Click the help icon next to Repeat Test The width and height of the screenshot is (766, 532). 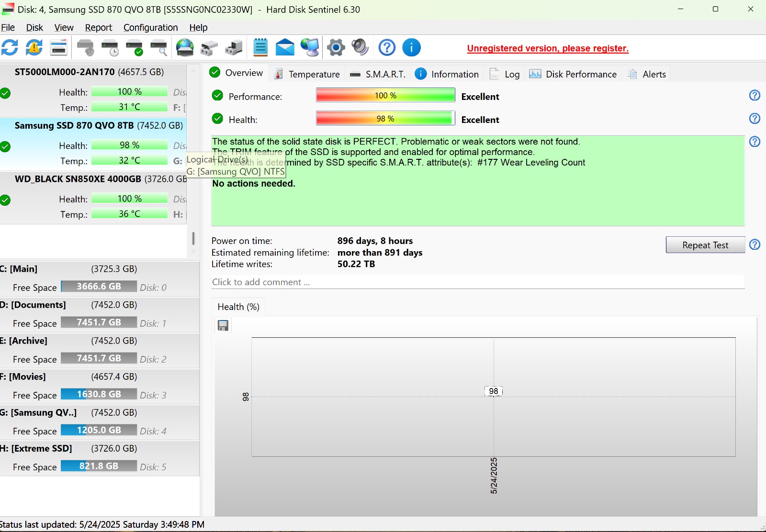coord(755,244)
